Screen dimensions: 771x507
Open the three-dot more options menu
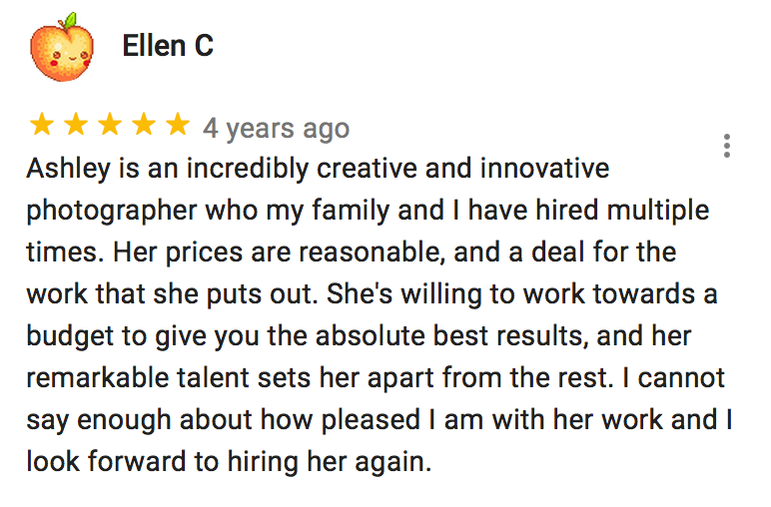pyautogui.click(x=727, y=146)
